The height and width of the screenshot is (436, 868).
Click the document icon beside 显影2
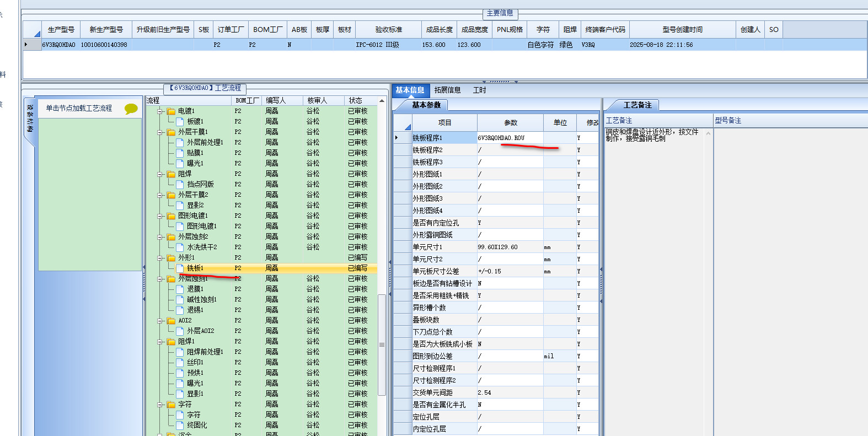point(180,205)
